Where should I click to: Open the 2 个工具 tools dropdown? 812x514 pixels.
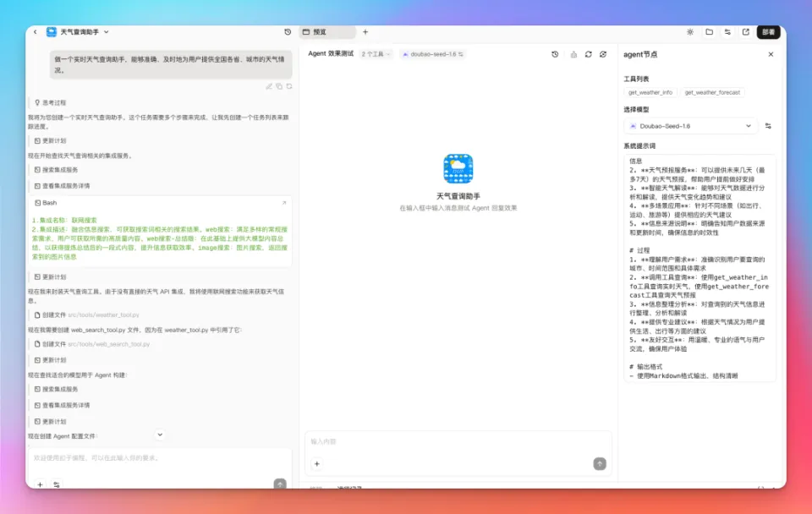pos(377,52)
